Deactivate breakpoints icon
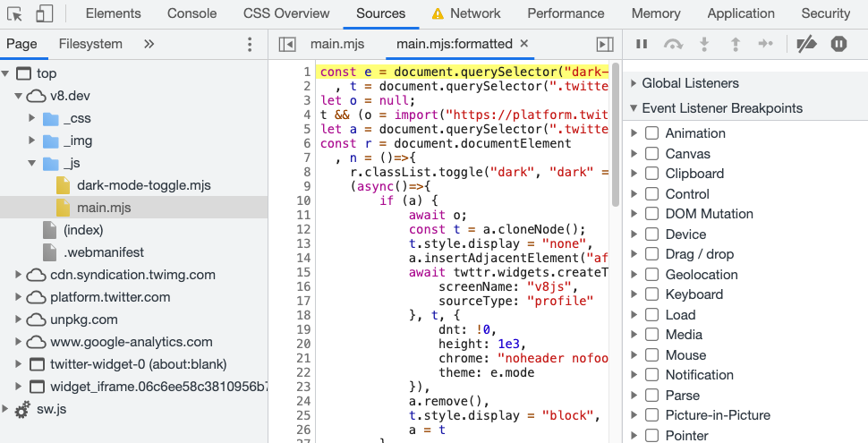 tap(806, 44)
